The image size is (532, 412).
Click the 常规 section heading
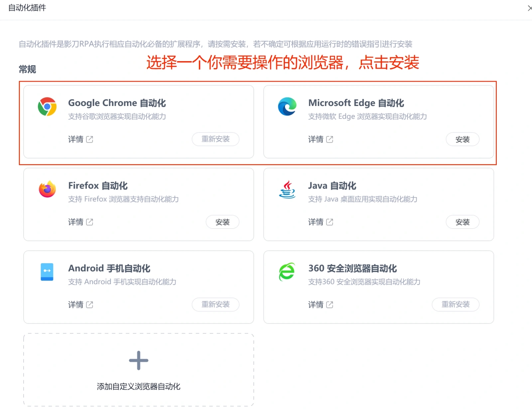click(x=27, y=69)
